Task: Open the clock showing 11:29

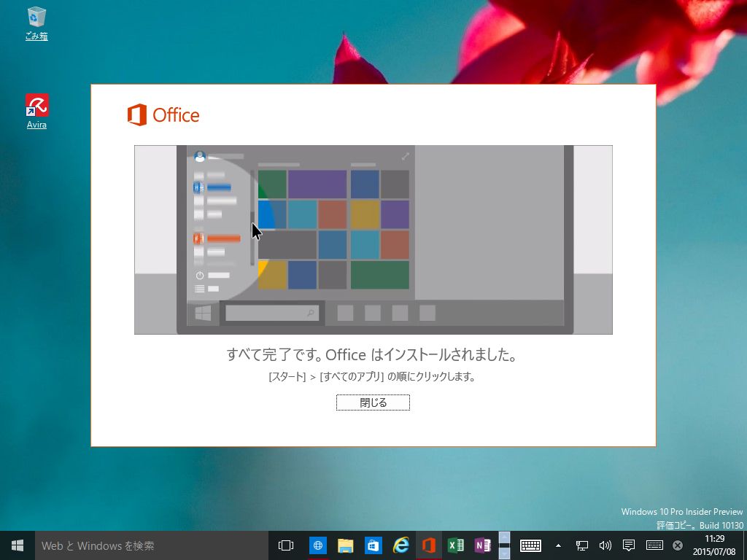Action: pos(714,545)
